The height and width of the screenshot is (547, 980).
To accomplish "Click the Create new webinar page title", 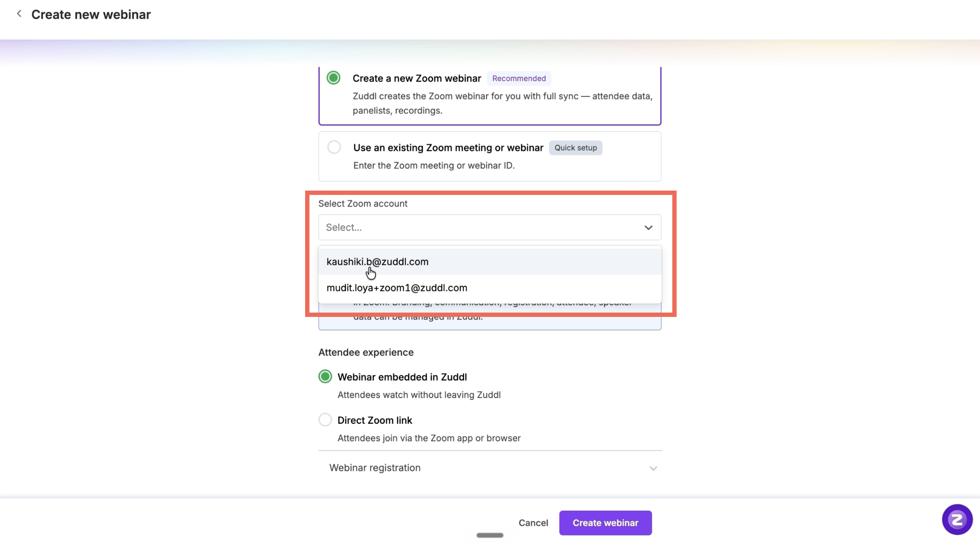I will (91, 14).
